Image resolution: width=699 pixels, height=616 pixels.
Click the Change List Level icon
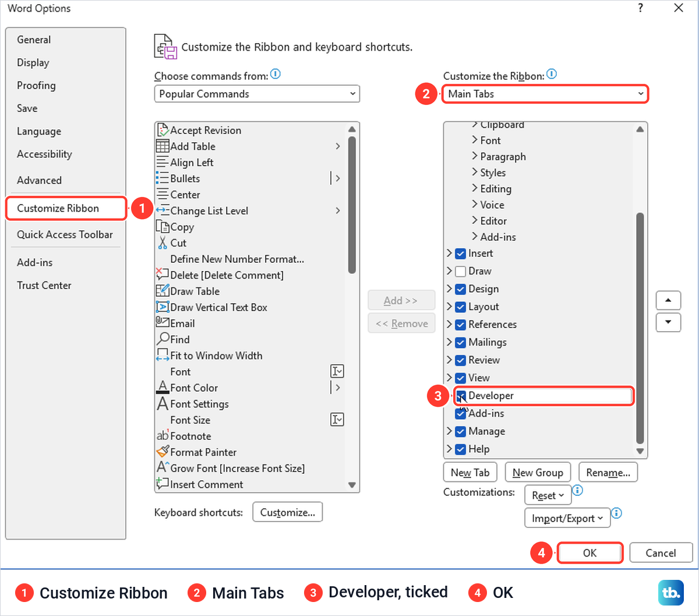163,210
